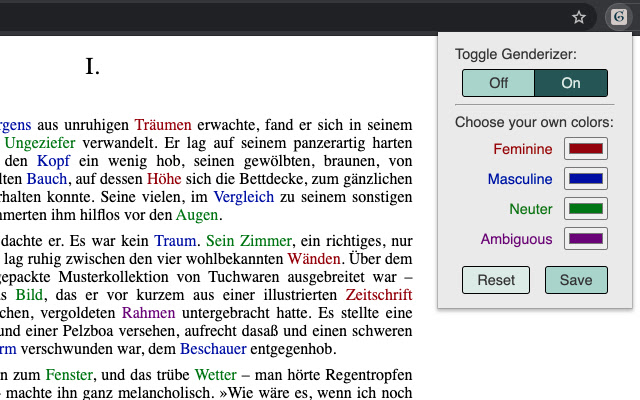Image resolution: width=640 pixels, height=400 pixels.
Task: Switch Genderizer on
Action: point(571,83)
